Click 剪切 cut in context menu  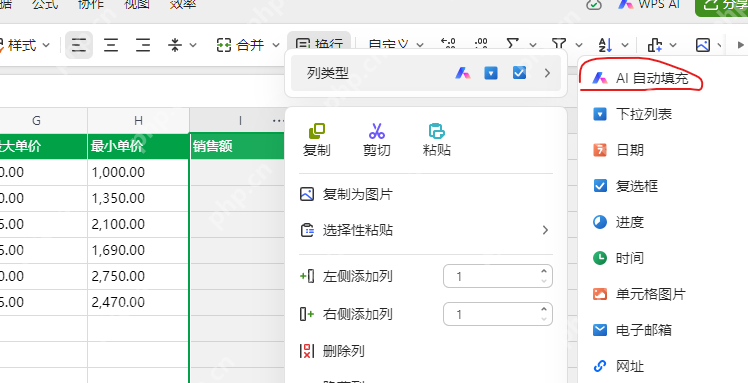tap(377, 140)
